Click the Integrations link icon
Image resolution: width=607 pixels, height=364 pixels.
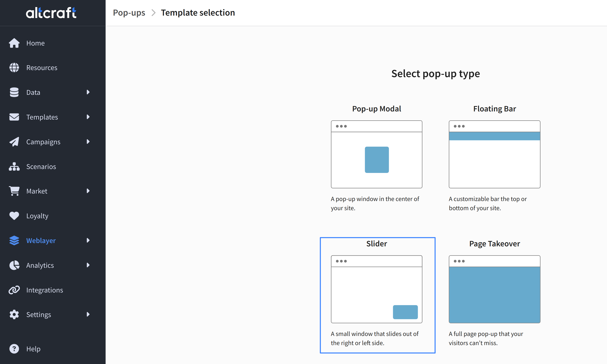[14, 290]
